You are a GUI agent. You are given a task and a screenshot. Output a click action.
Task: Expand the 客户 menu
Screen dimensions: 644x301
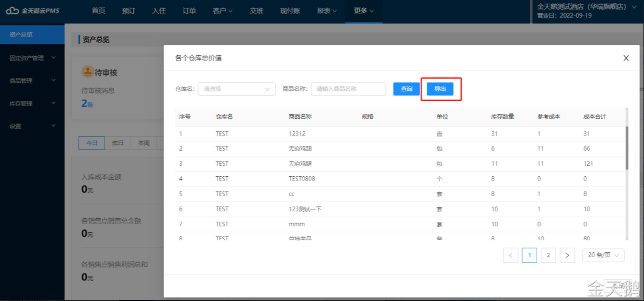223,11
